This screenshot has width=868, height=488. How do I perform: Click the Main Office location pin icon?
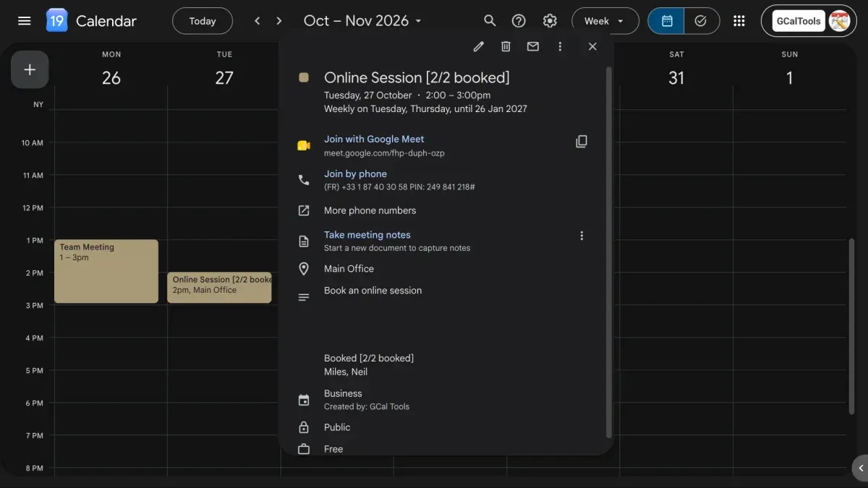(304, 269)
